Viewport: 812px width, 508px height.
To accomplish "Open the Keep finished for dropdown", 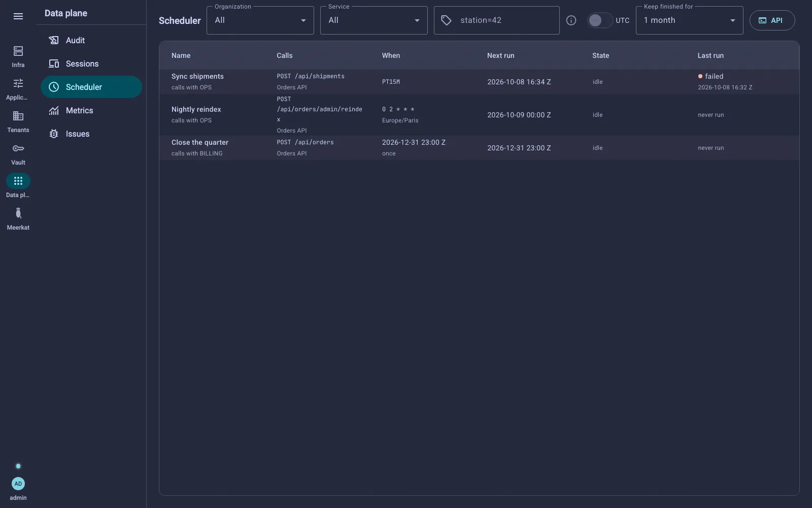I will click(x=690, y=20).
